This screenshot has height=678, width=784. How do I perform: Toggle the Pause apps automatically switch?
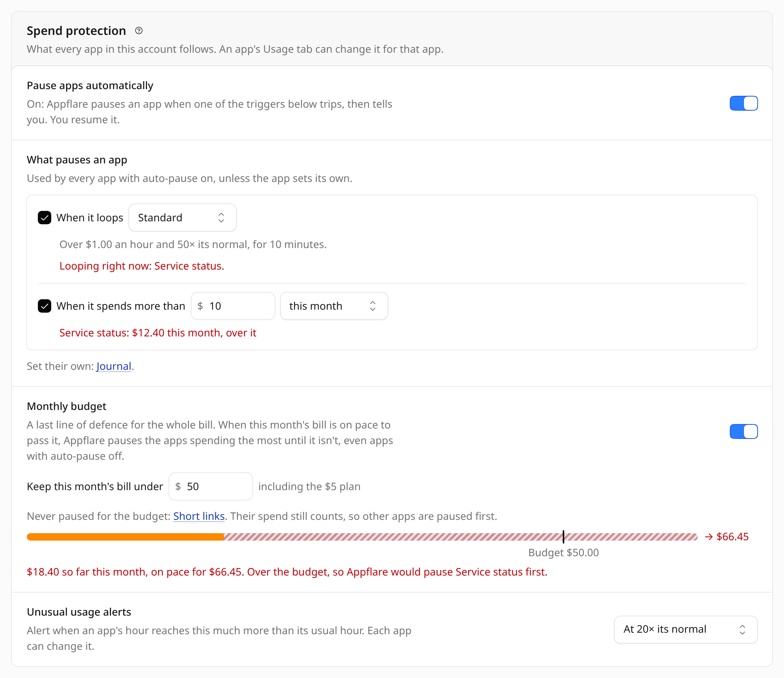coord(743,103)
